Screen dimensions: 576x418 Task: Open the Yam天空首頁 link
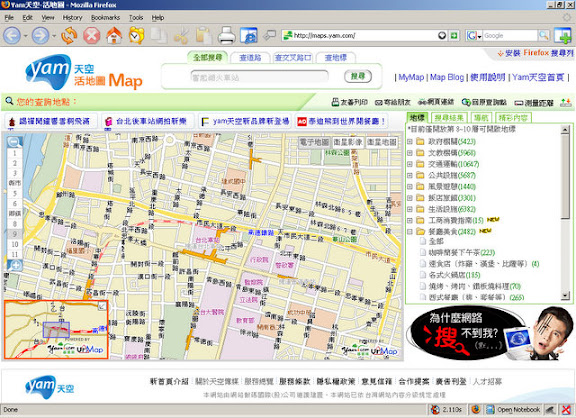(538, 78)
